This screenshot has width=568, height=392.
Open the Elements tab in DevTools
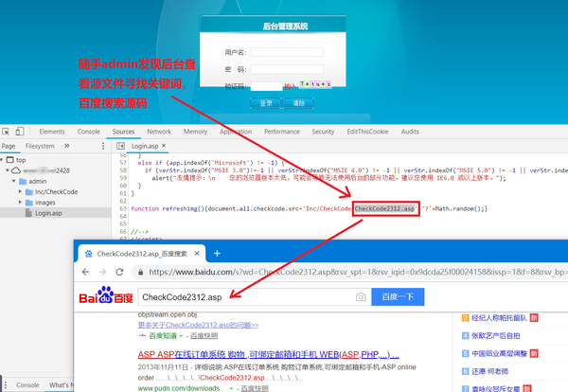pyautogui.click(x=52, y=132)
